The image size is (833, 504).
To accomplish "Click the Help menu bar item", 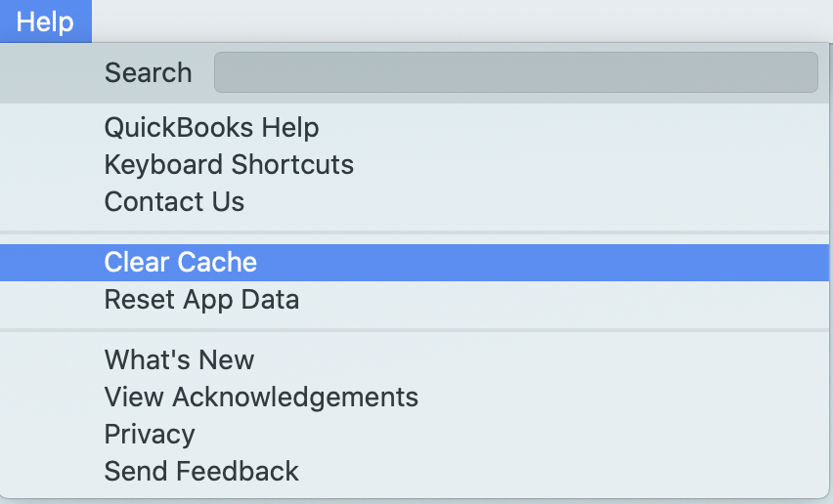I will pyautogui.click(x=45, y=21).
